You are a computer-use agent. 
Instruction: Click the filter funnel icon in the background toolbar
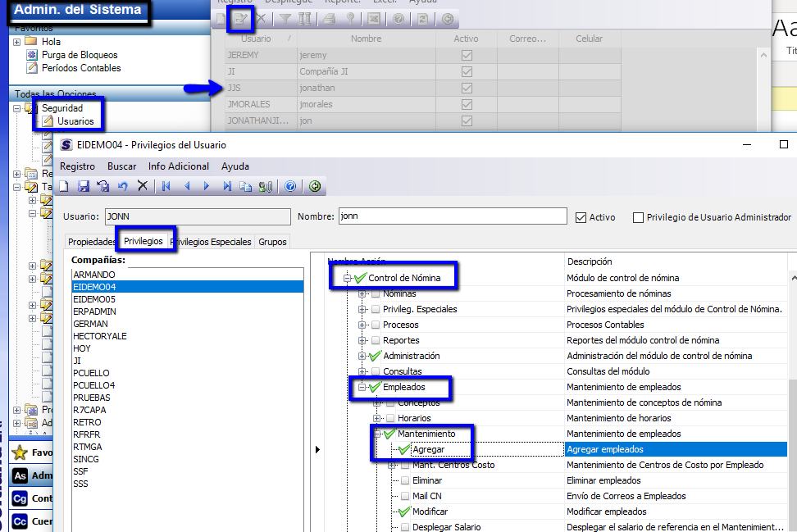pyautogui.click(x=285, y=20)
